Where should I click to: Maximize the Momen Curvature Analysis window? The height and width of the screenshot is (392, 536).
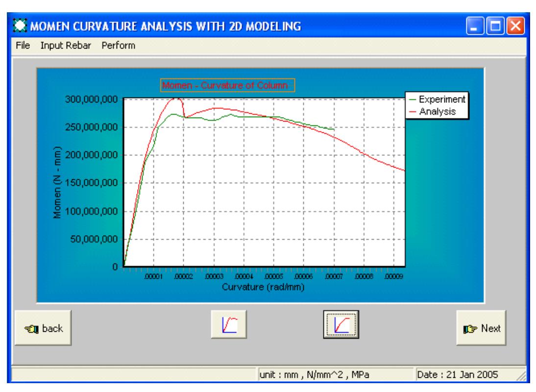[495, 26]
